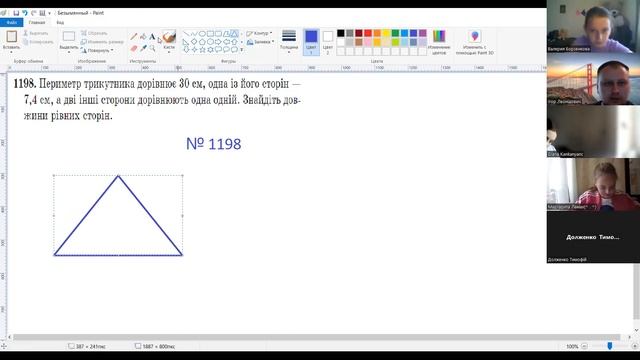Choose the Five-point star shape
This screenshot has height=360, width=640.
[x=202, y=49]
